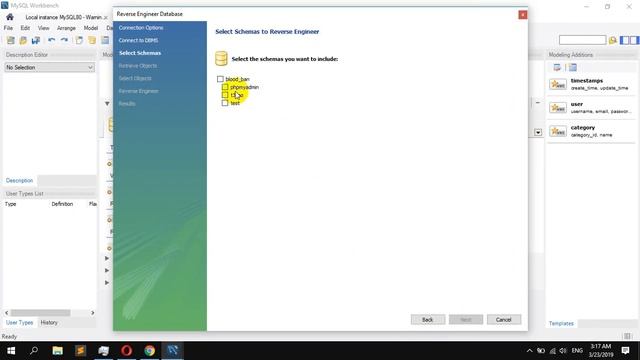
Task: Click the Back button in the wizard
Action: click(428, 320)
